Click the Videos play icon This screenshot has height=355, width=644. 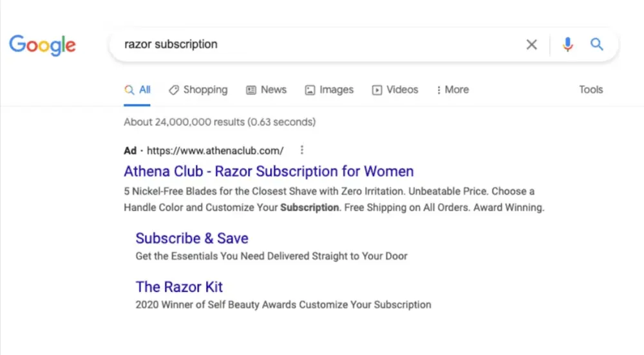(x=377, y=90)
